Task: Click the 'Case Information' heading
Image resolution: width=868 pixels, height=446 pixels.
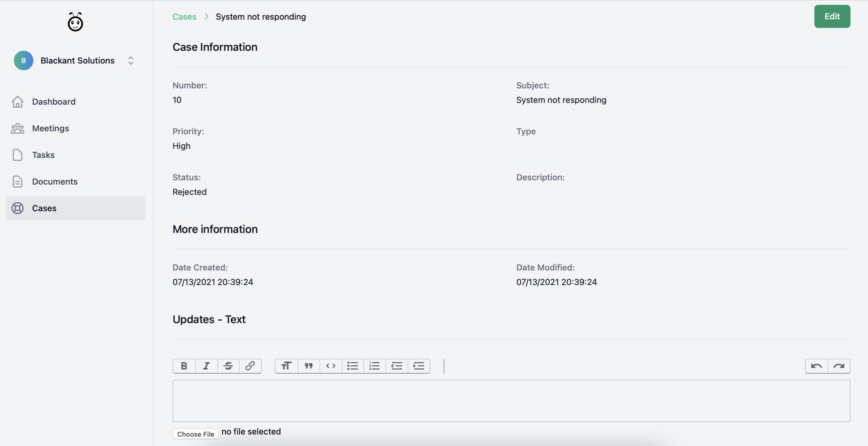Action: (x=215, y=47)
